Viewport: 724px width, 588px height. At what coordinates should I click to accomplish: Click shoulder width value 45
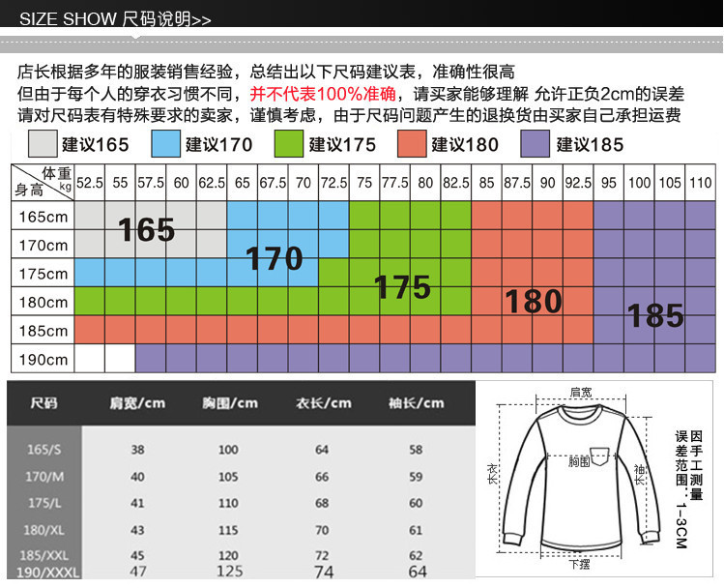coord(137,555)
